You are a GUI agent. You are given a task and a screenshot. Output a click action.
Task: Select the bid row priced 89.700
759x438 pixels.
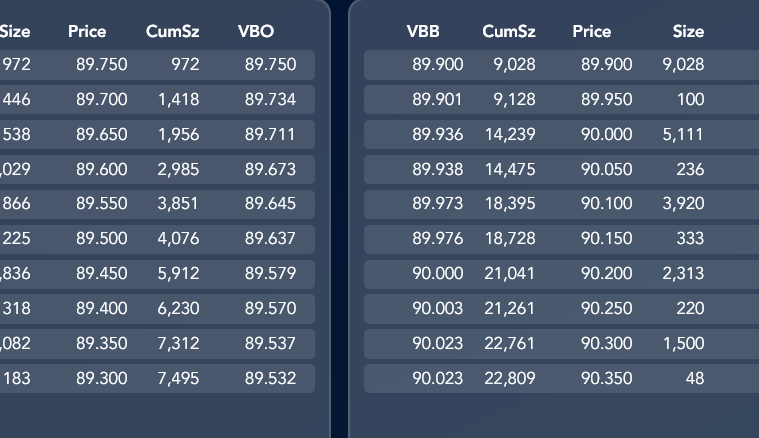point(157,99)
